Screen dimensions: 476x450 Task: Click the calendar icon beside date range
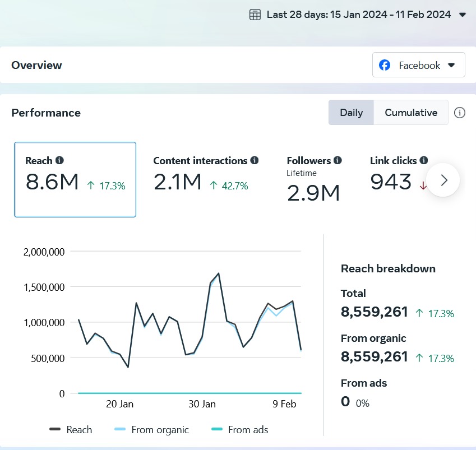tap(255, 15)
